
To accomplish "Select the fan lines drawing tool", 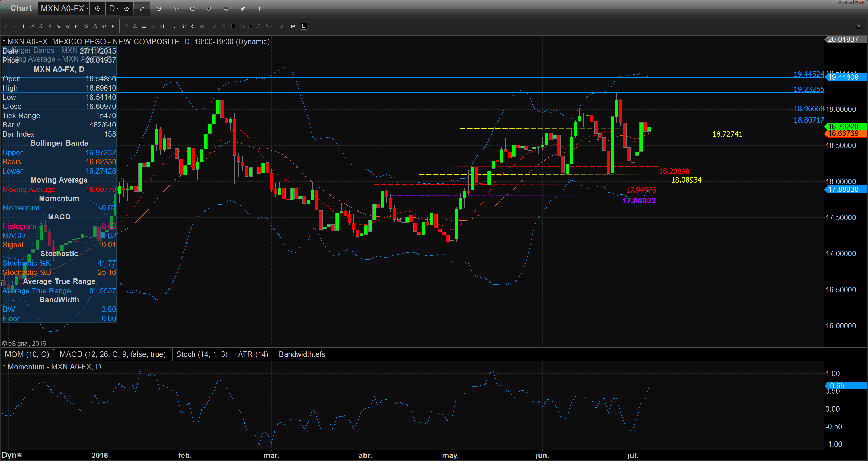I will [x=41, y=26].
